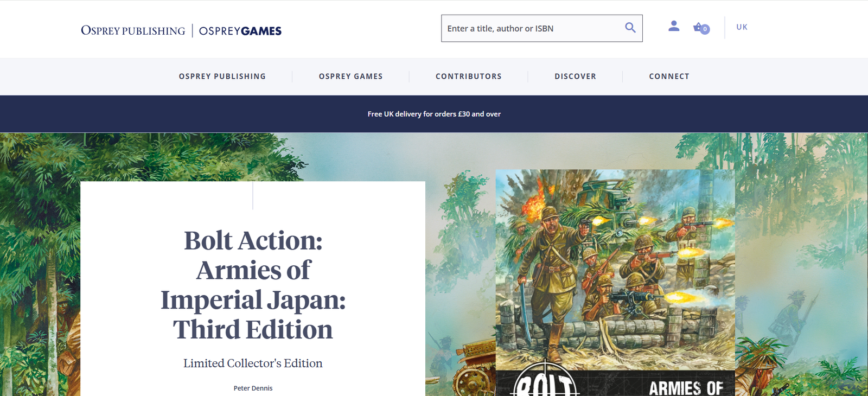
Task: Focus the title, author or ISBN search field
Action: [x=532, y=29]
